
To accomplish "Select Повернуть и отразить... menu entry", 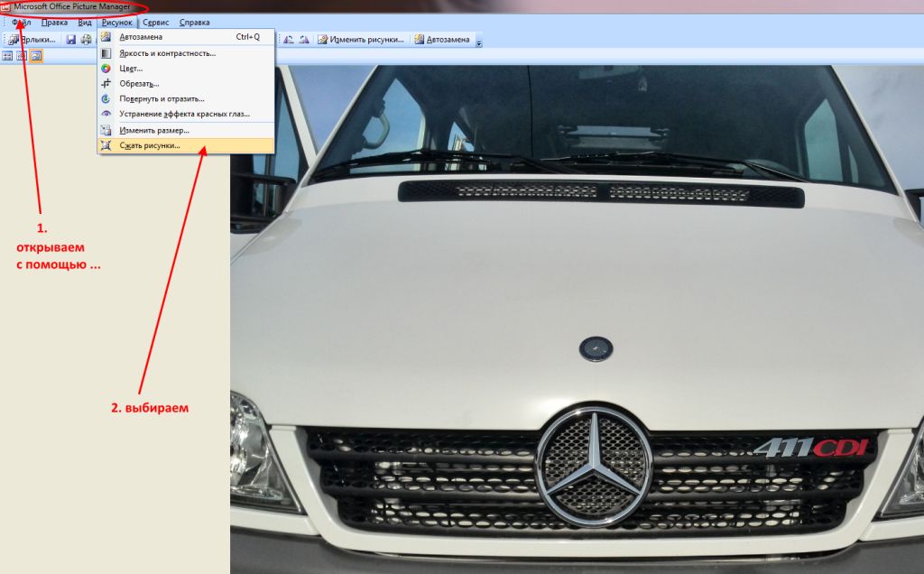I will pos(186,99).
